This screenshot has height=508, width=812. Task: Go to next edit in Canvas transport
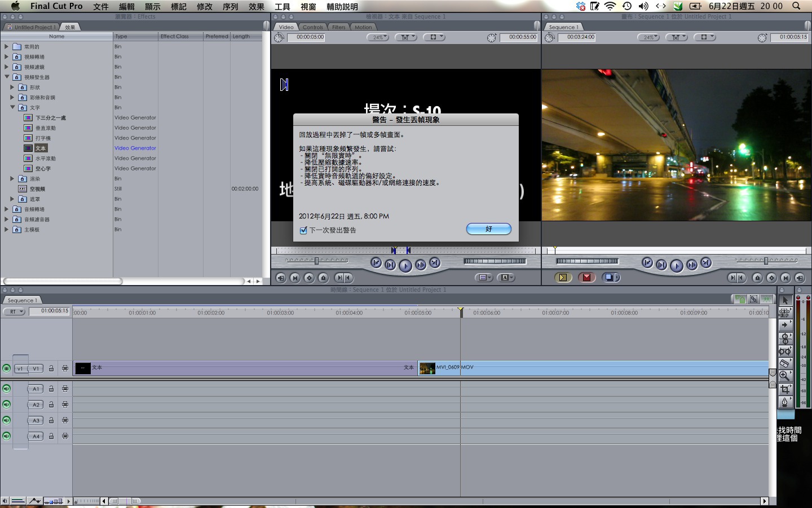706,262
